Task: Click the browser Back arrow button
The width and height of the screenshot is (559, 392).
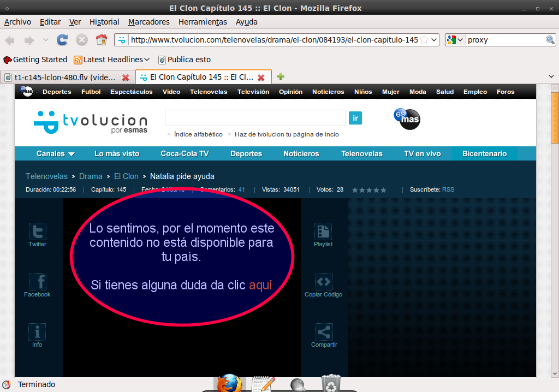Action: pyautogui.click(x=10, y=40)
